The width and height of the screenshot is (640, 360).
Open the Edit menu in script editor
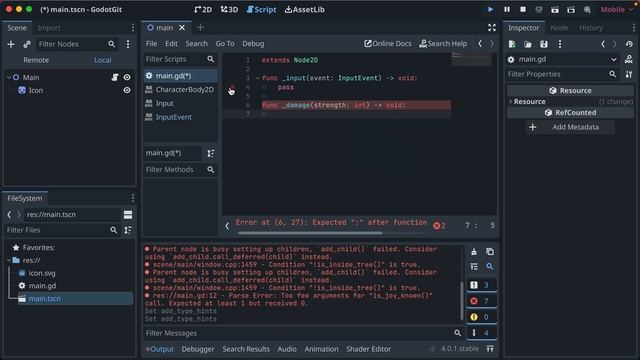pyautogui.click(x=171, y=44)
